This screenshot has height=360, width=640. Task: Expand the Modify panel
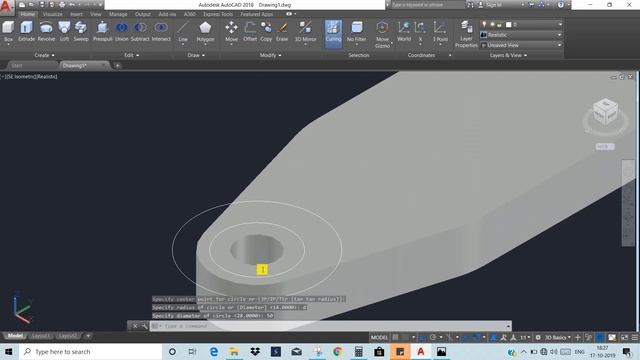tap(271, 55)
